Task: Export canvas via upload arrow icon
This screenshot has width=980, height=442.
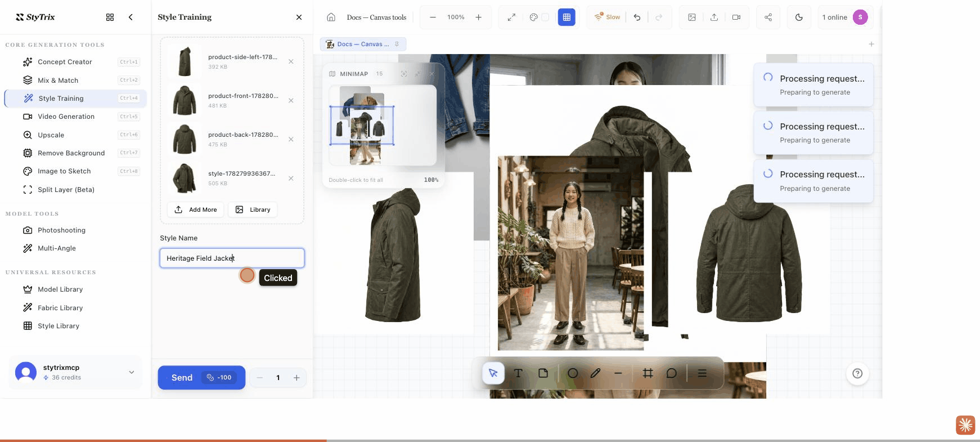Action: pos(714,17)
